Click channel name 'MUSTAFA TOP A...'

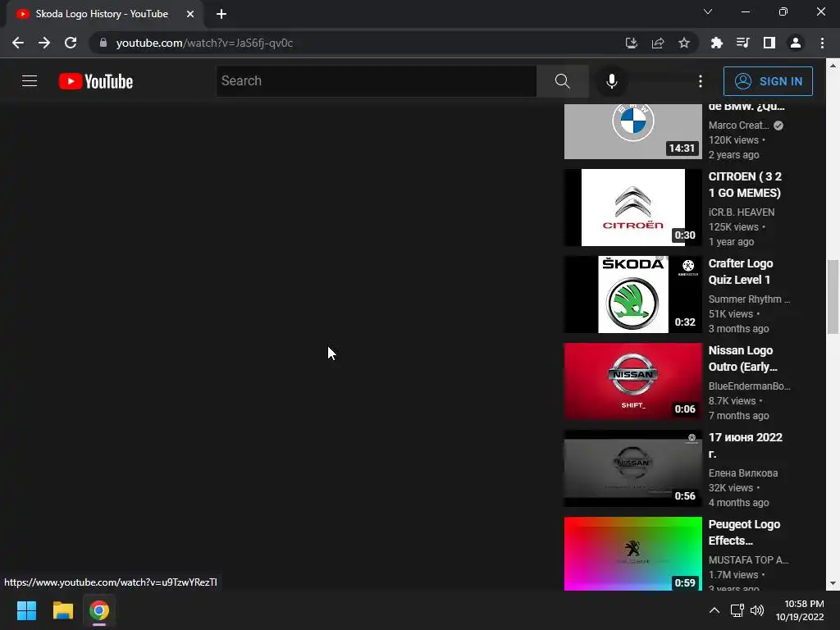pyautogui.click(x=748, y=559)
